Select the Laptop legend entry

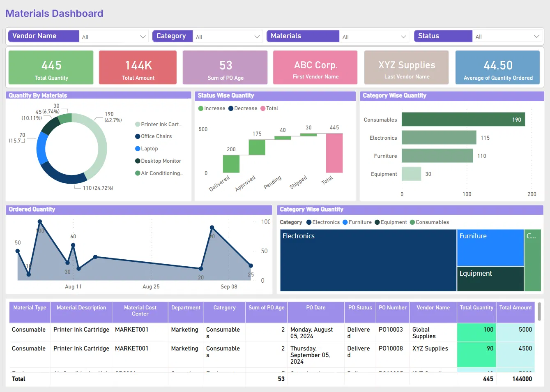tap(149, 149)
